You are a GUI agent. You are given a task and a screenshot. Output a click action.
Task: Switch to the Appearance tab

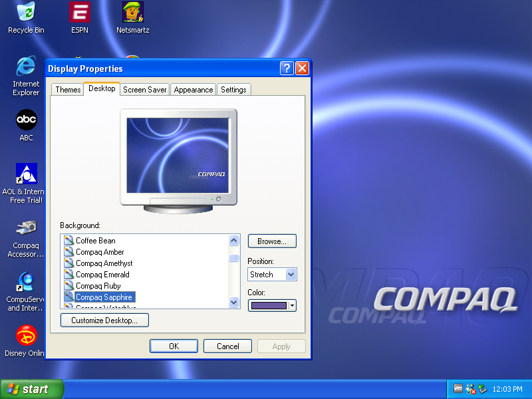(194, 90)
